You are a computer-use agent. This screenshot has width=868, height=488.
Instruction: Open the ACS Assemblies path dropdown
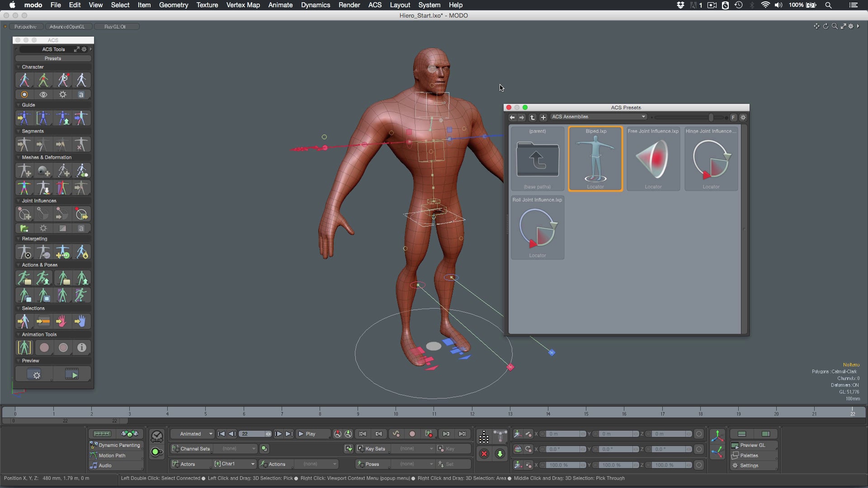point(599,117)
